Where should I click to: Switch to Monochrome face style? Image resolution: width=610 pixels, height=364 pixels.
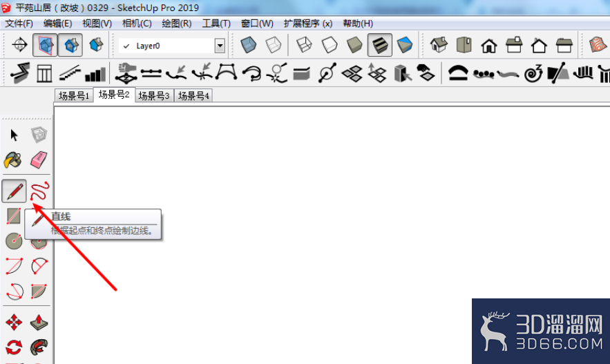point(405,45)
